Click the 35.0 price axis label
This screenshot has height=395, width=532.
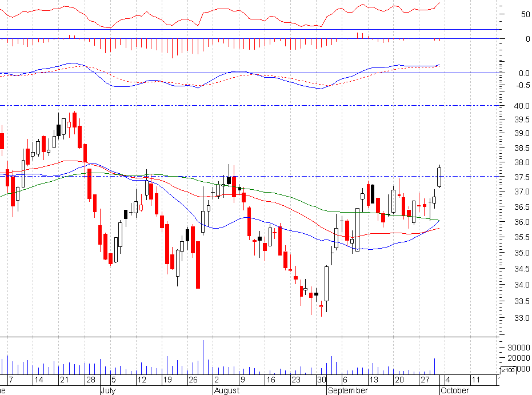coord(522,253)
